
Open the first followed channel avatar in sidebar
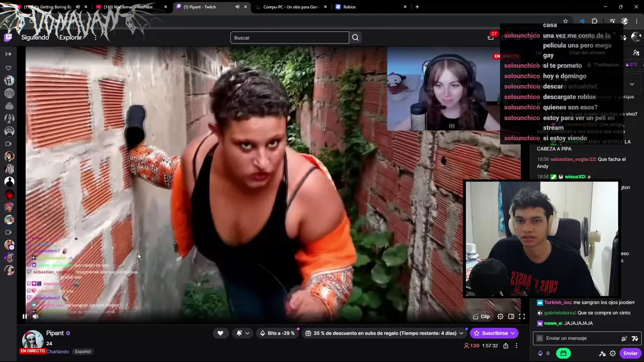pyautogui.click(x=9, y=80)
